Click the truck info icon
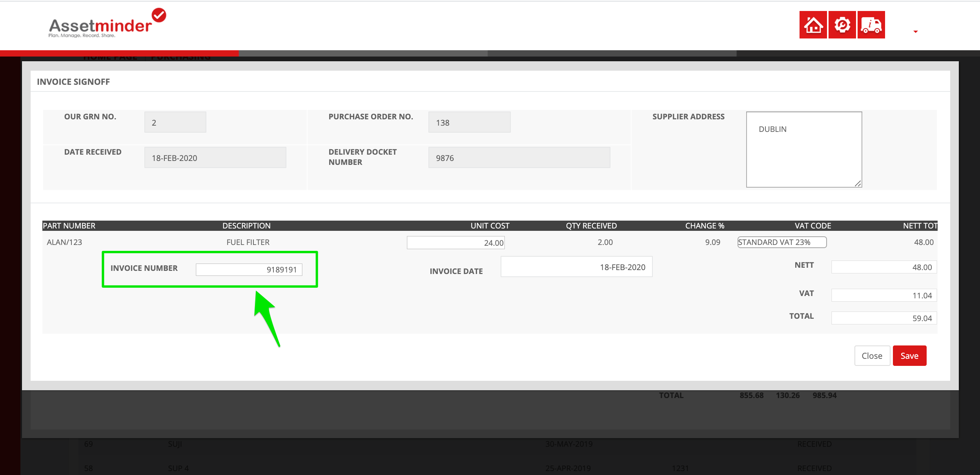Screen dimensions: 980x475 pos(871,25)
